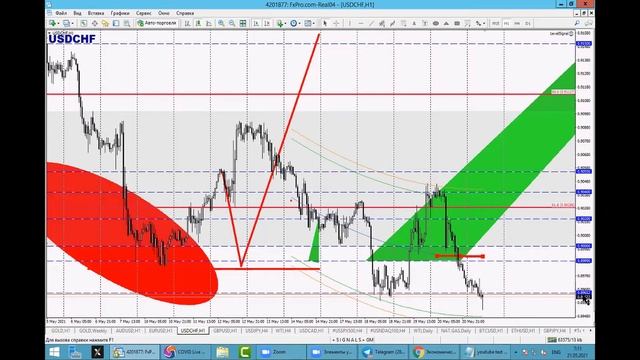Expand the profiles dropdown arrow
This screenshot has width=640, height=360.
tap(73, 24)
